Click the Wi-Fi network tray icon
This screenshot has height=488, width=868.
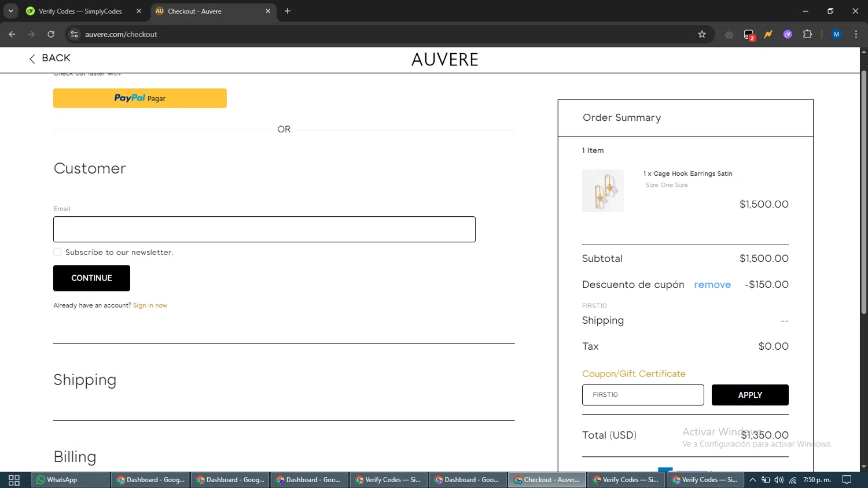(x=793, y=480)
